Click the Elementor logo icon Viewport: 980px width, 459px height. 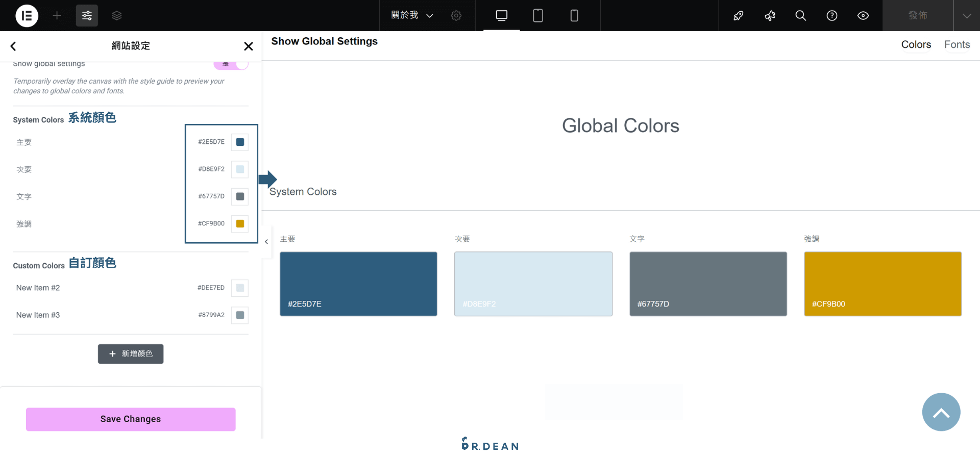pos(27,15)
